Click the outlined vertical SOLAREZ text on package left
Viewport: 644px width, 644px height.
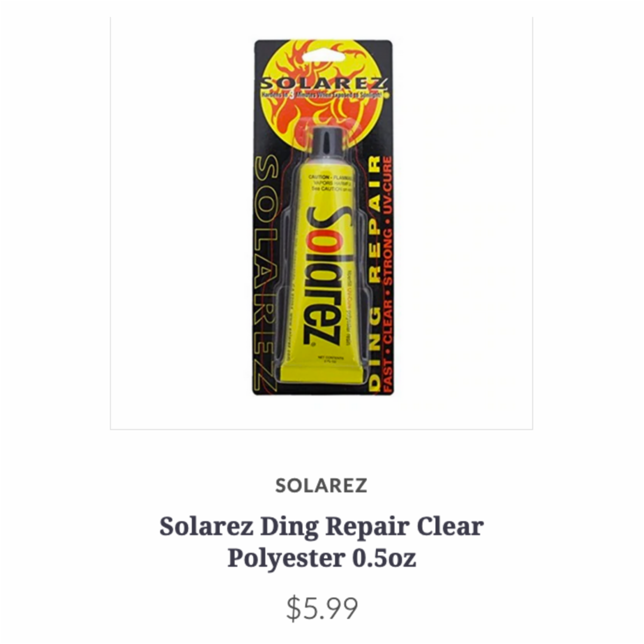pos(266,274)
